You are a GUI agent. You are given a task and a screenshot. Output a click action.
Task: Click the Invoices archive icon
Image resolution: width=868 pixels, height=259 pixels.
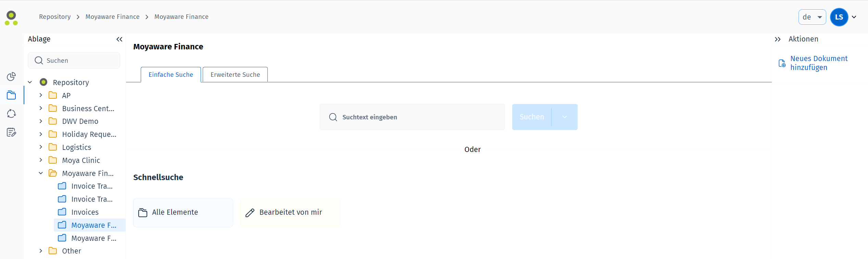tap(62, 212)
